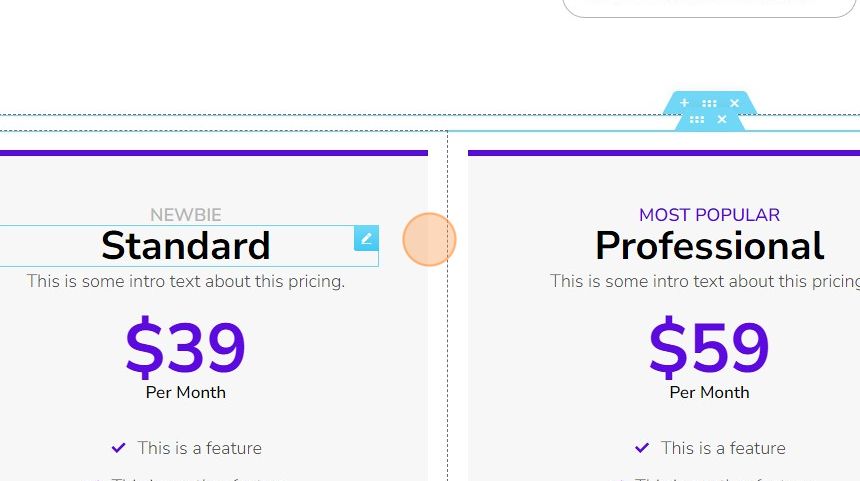
Task: Select "This is a feature" in Professional column
Action: coord(723,448)
